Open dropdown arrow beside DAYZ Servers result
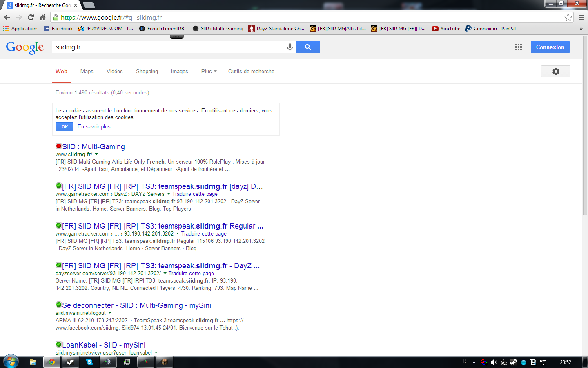The image size is (588, 368). 169,194
